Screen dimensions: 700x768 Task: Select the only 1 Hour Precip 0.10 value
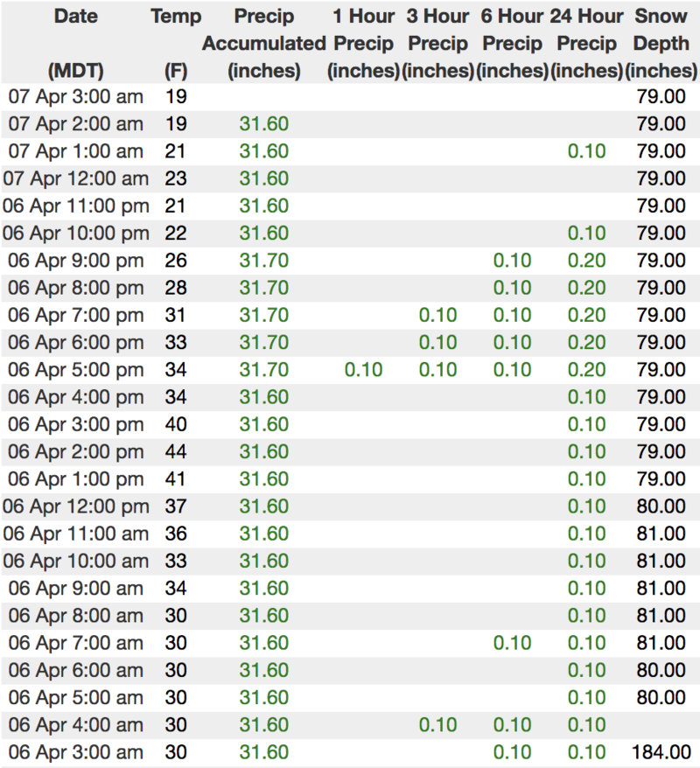363,369
